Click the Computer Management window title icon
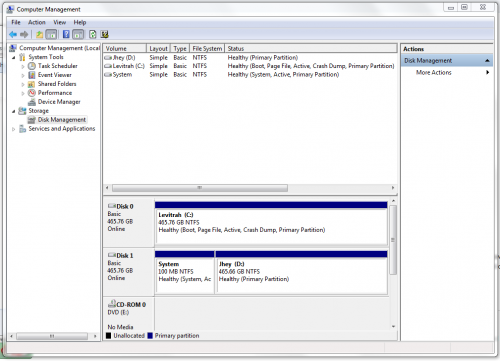This screenshot has width=500, height=361. [x=11, y=9]
